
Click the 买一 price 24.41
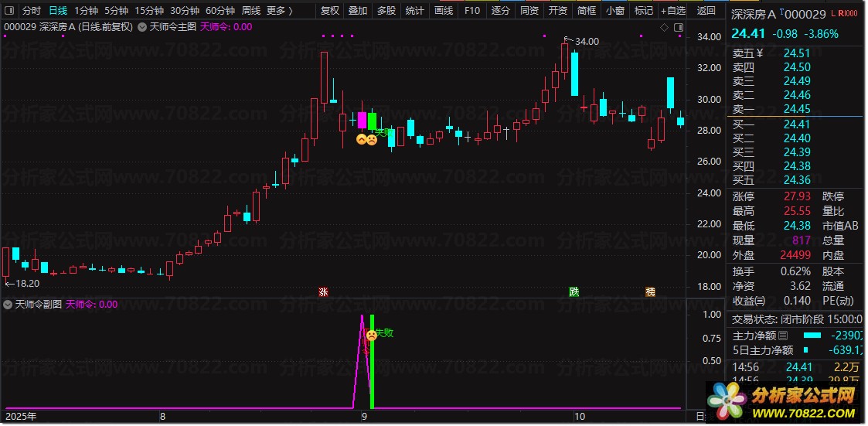coord(797,124)
